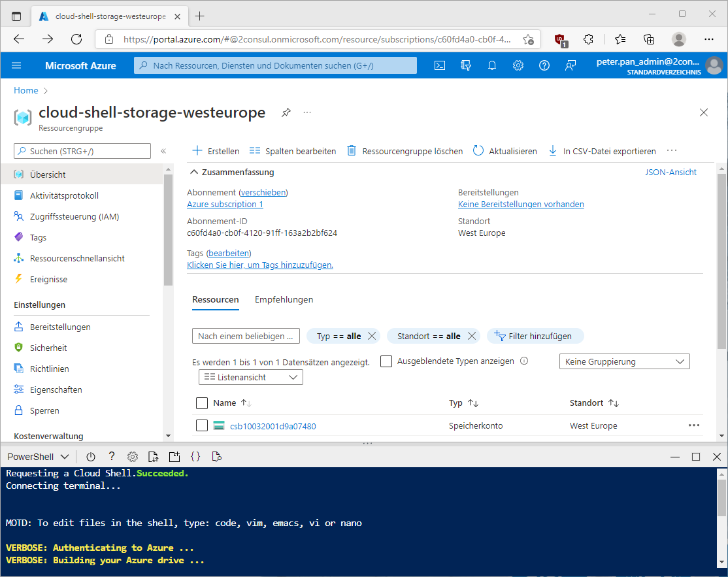Click In CSV-Datei exportieren button
This screenshot has width=728, height=577.
click(603, 151)
